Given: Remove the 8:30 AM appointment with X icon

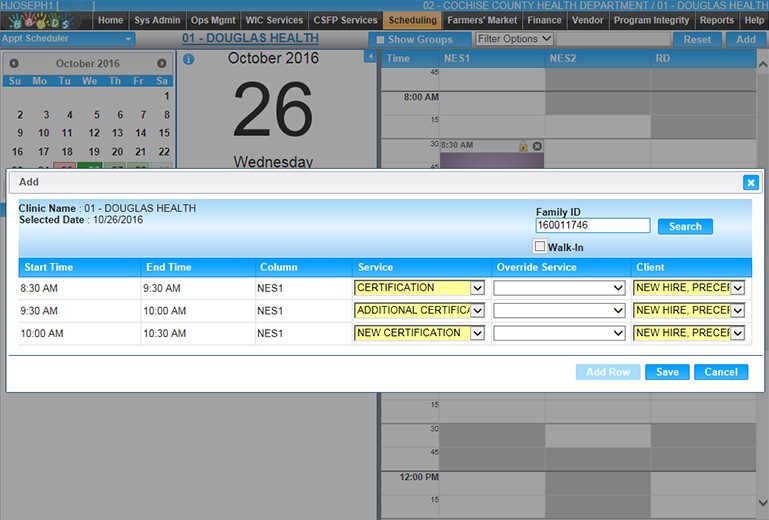Looking at the screenshot, I should tap(537, 146).
